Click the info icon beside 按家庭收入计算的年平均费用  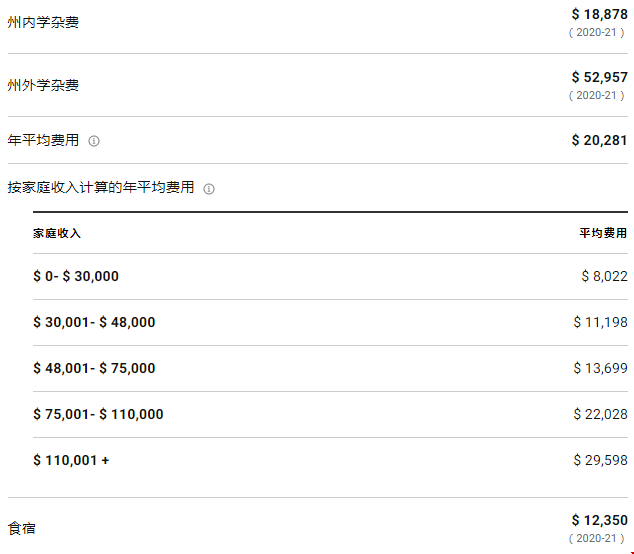coord(209,189)
